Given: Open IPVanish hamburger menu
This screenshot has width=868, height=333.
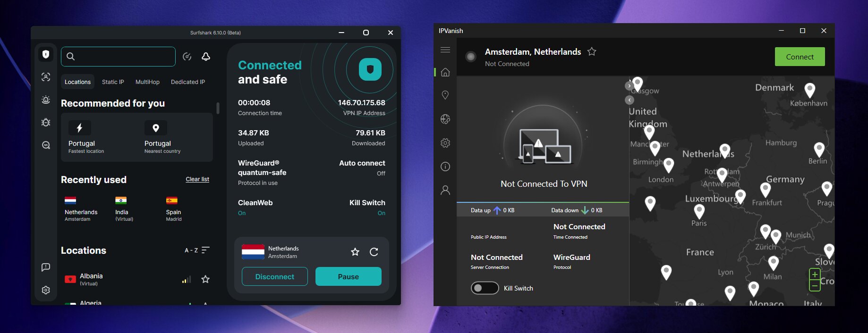Looking at the screenshot, I should pos(445,50).
